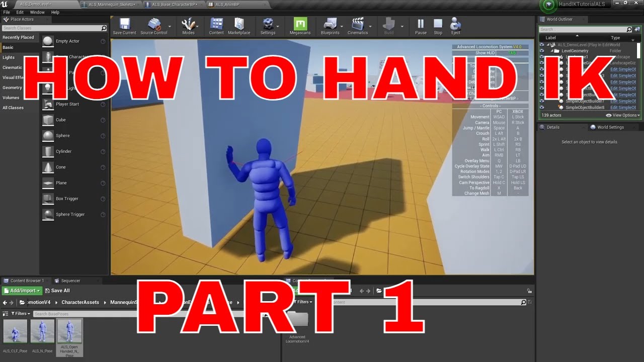Select the Recently Placed category

point(18,37)
